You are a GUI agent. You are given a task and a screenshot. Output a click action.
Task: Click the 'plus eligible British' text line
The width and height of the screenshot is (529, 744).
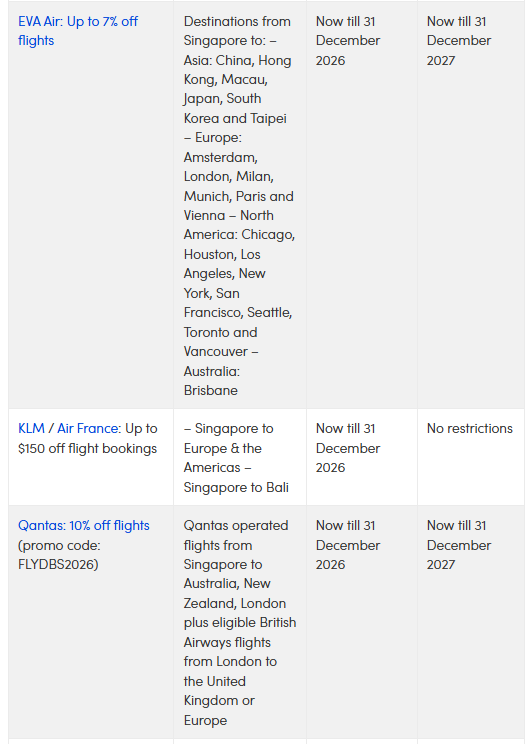click(240, 623)
